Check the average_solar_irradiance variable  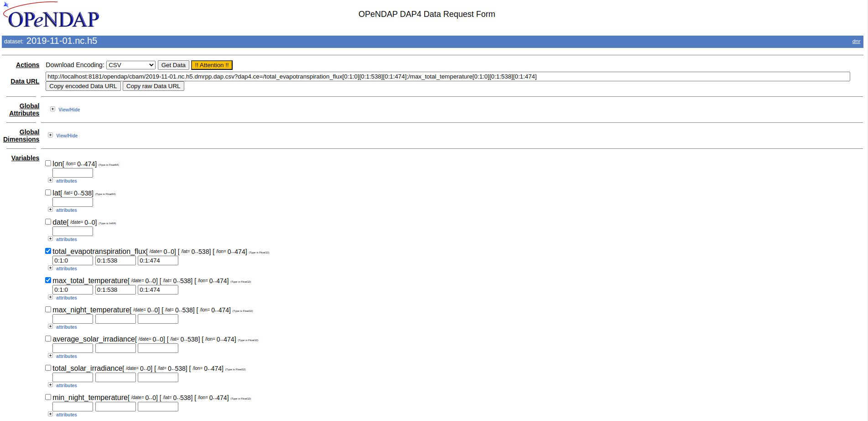tap(48, 338)
